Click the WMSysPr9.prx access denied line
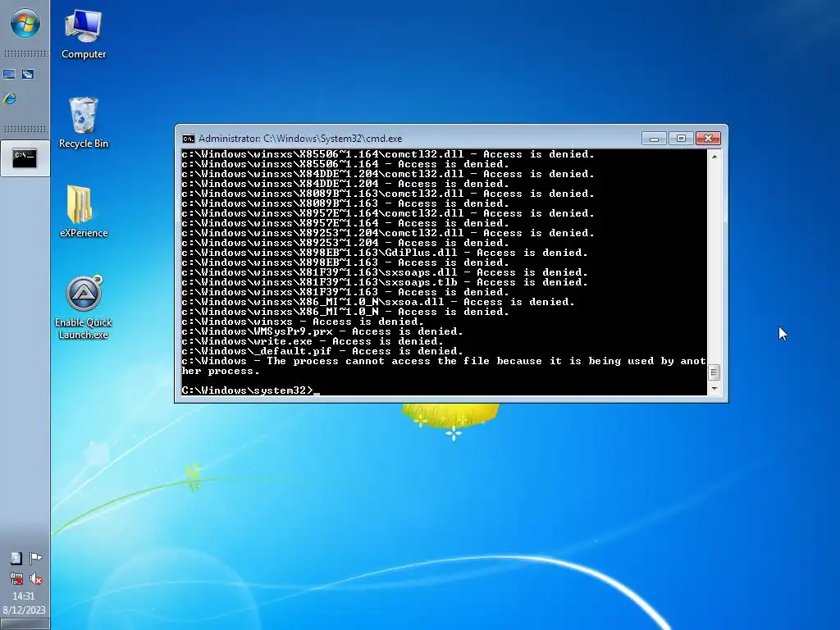Screen dimensions: 840x630 coord(322,331)
